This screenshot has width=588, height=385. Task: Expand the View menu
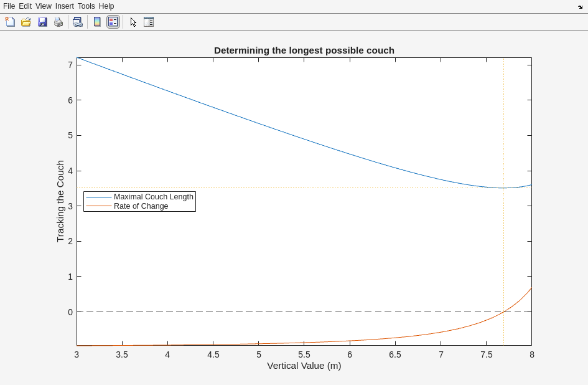(x=44, y=6)
